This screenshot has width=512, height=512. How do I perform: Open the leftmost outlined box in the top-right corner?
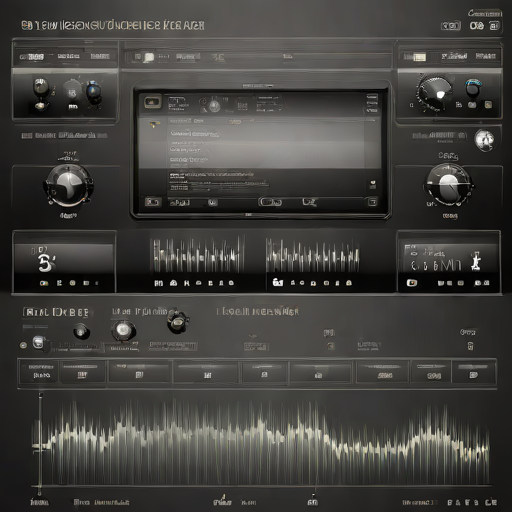(x=451, y=26)
